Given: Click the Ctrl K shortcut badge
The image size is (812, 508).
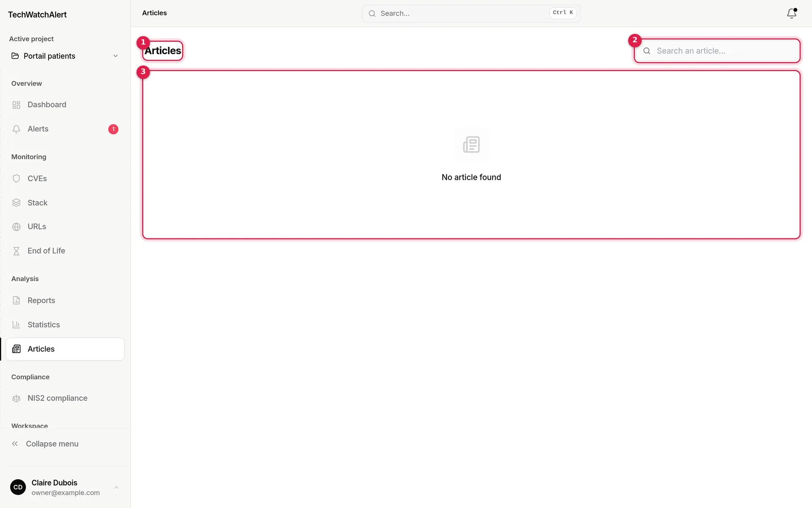Looking at the screenshot, I should pos(563,13).
